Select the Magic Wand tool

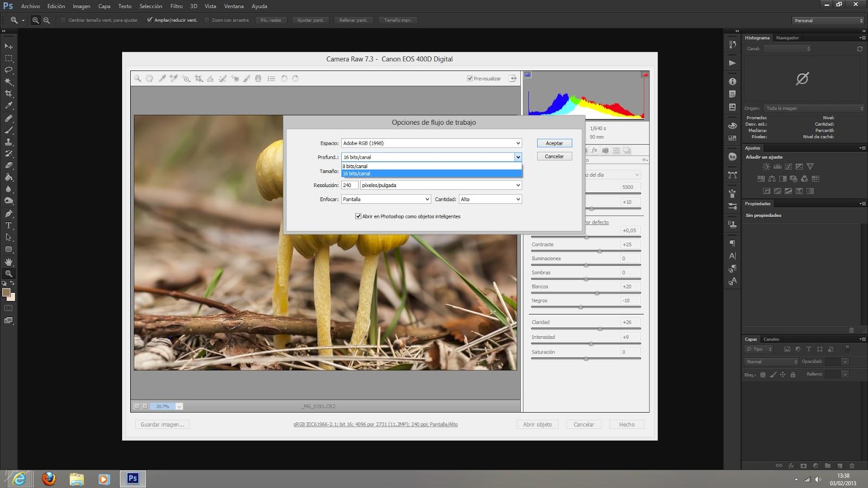9,82
